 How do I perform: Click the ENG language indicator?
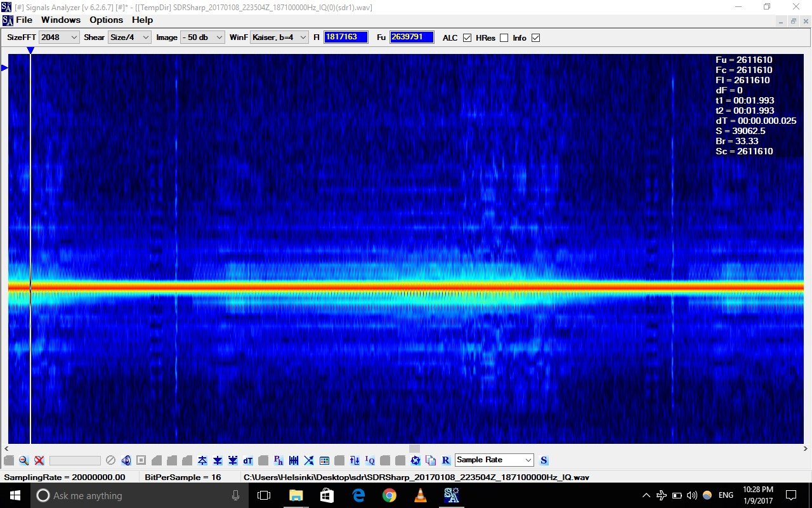tap(726, 495)
